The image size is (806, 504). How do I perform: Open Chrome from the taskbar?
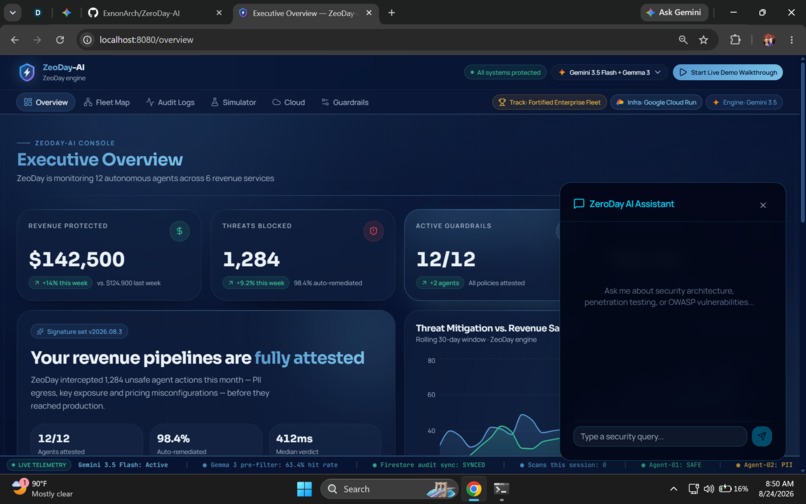click(473, 489)
